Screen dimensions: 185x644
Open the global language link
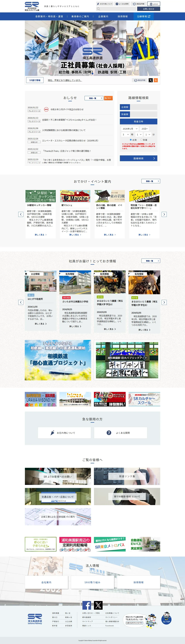(x=154, y=4)
